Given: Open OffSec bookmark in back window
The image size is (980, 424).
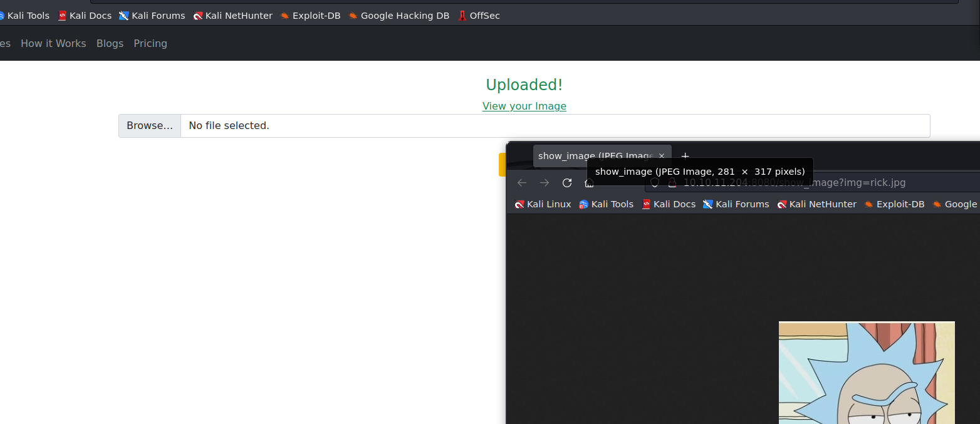Looking at the screenshot, I should pos(479,16).
